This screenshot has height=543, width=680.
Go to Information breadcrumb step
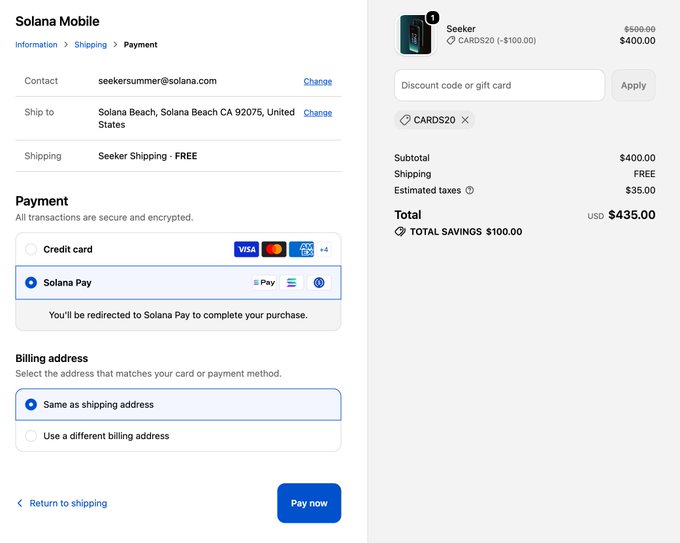(x=36, y=45)
